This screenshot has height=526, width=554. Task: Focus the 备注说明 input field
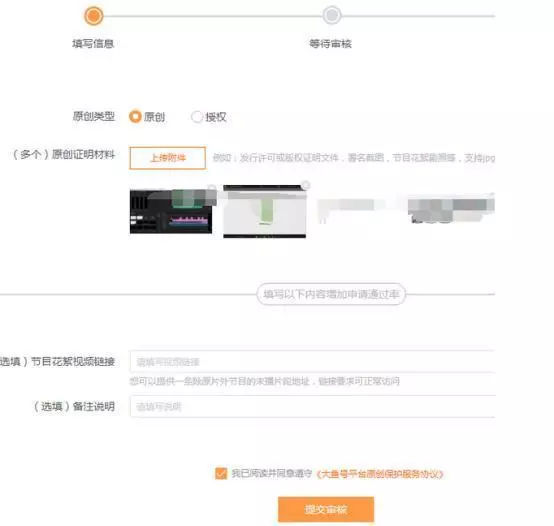(312, 406)
